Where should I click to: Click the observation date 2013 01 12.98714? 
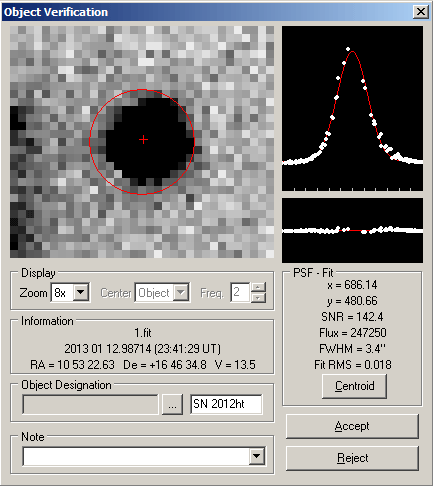(x=108, y=349)
